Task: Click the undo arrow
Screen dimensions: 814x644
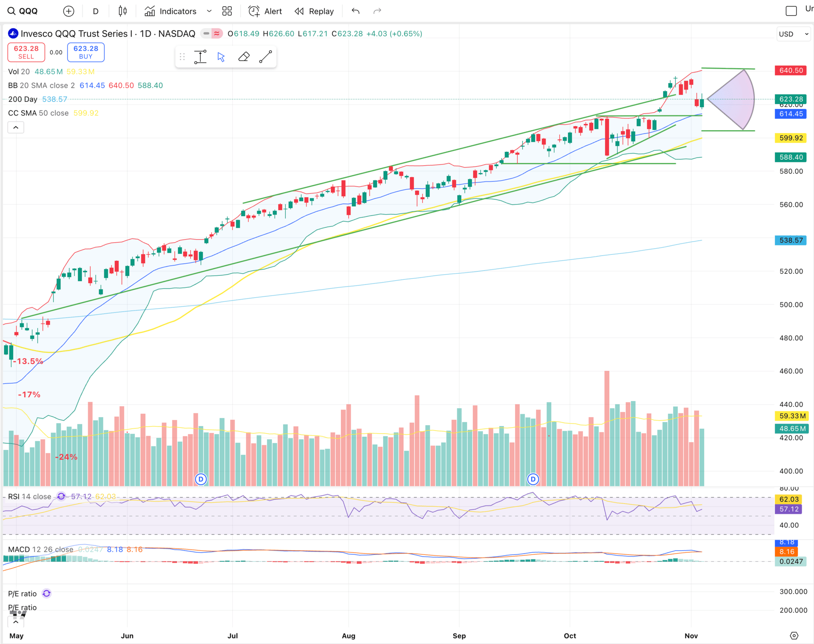Action: 355,11
